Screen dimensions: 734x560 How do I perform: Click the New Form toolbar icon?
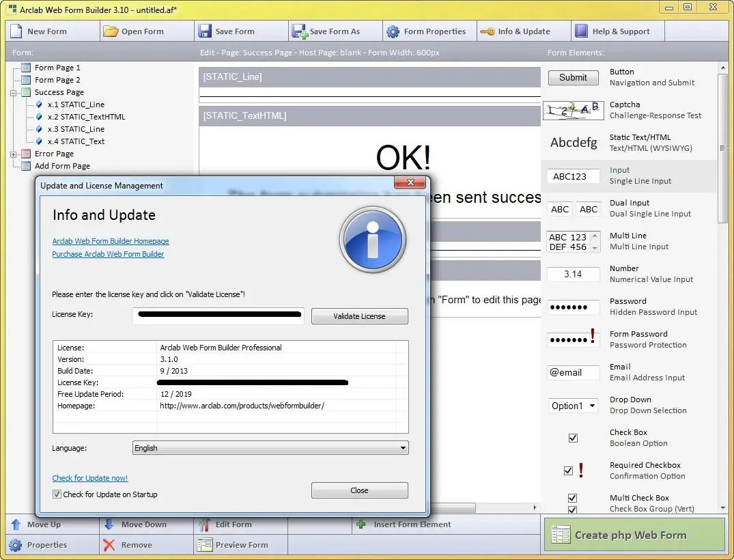pyautogui.click(x=16, y=31)
